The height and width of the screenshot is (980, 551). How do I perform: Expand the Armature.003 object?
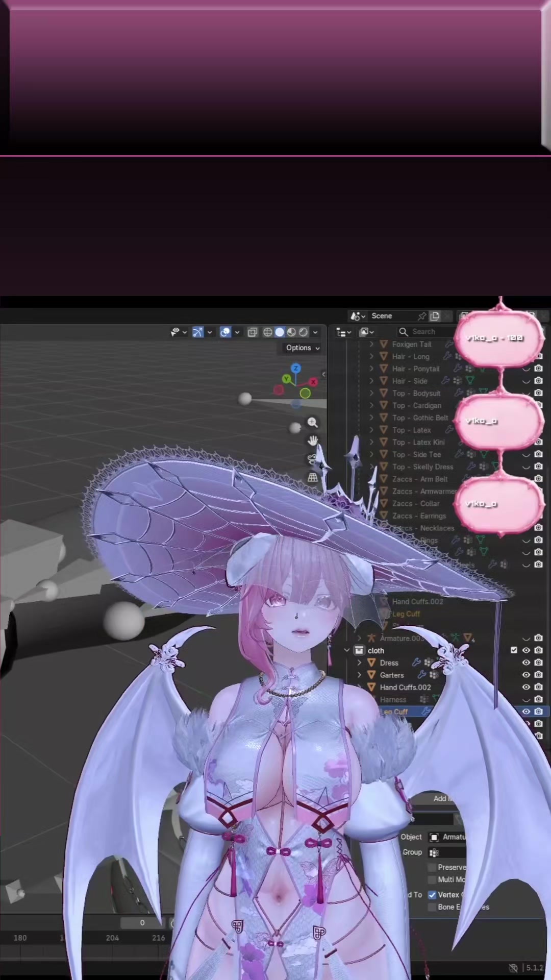click(x=359, y=638)
